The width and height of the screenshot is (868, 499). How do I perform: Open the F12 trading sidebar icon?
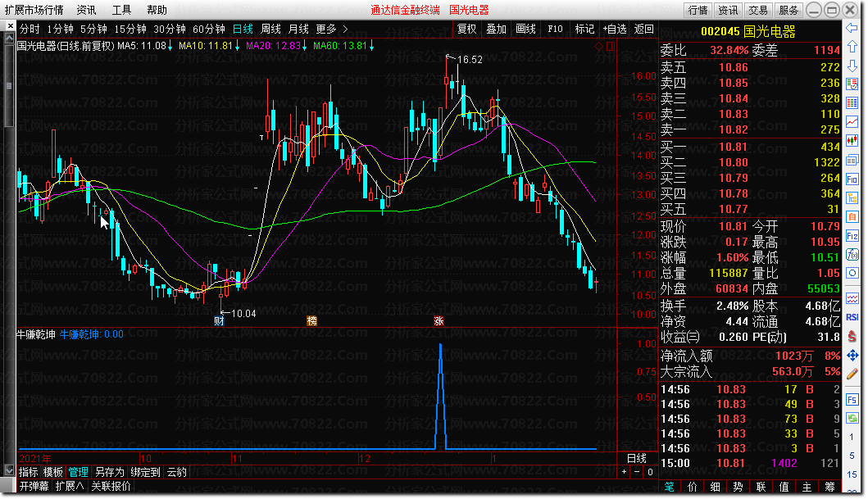852,236
